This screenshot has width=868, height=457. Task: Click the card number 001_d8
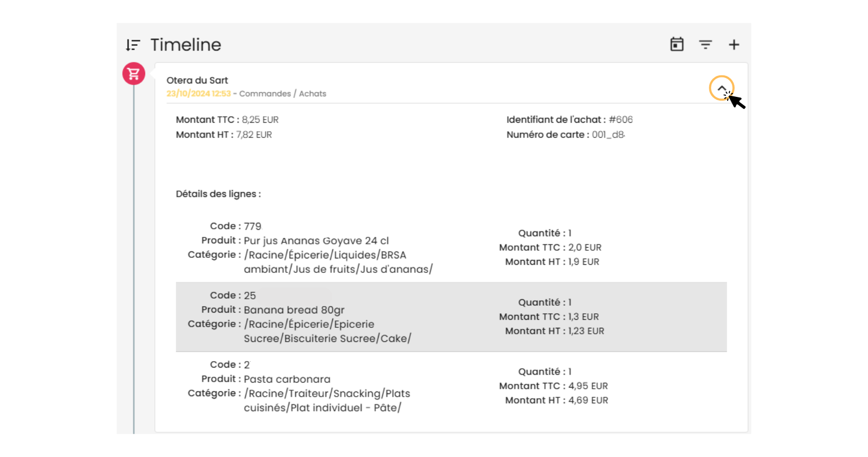click(x=608, y=135)
